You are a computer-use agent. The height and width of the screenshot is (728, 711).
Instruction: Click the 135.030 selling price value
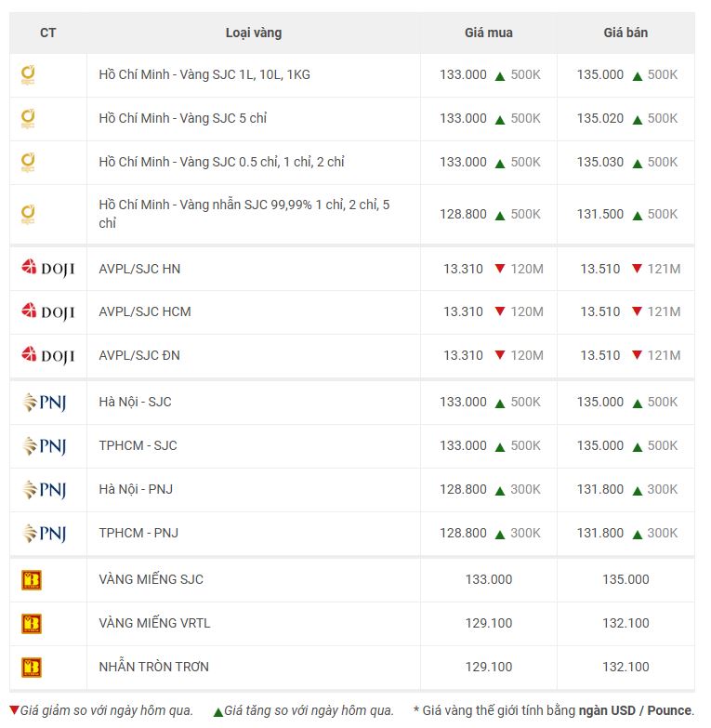point(600,162)
